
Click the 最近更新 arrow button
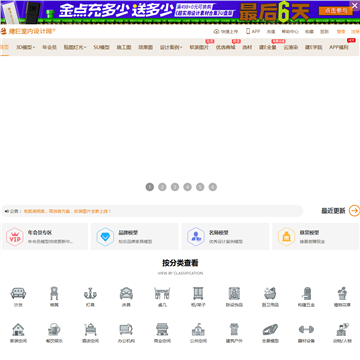354,211
